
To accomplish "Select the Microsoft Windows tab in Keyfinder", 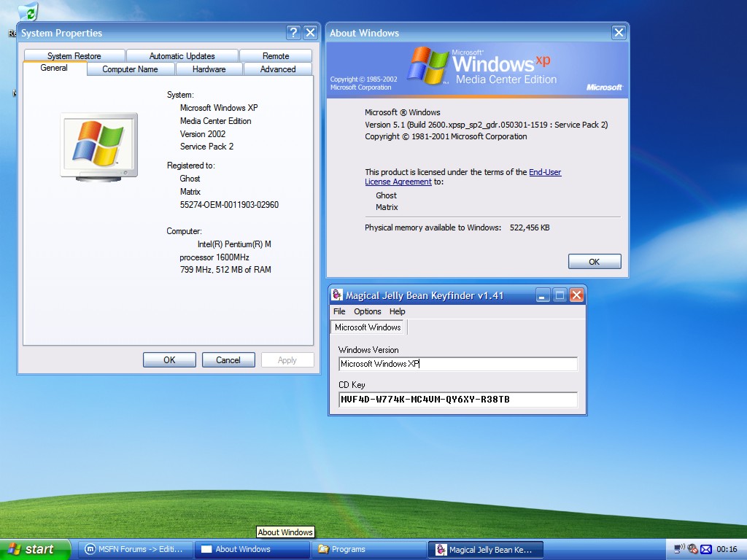I will click(x=368, y=327).
